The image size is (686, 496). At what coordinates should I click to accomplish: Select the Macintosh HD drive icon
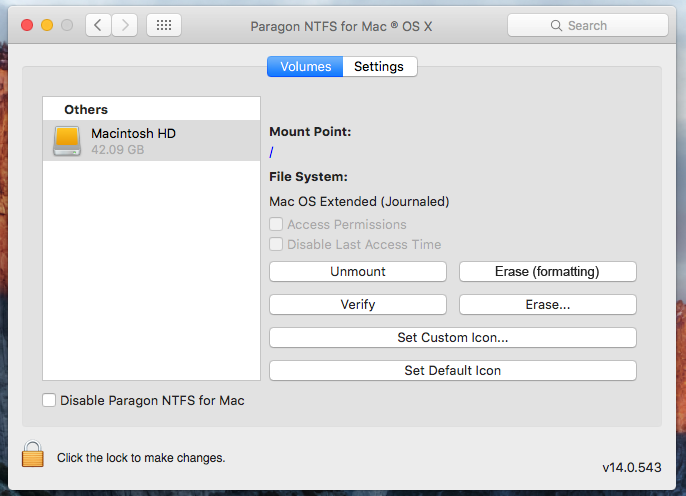pyautogui.click(x=67, y=141)
